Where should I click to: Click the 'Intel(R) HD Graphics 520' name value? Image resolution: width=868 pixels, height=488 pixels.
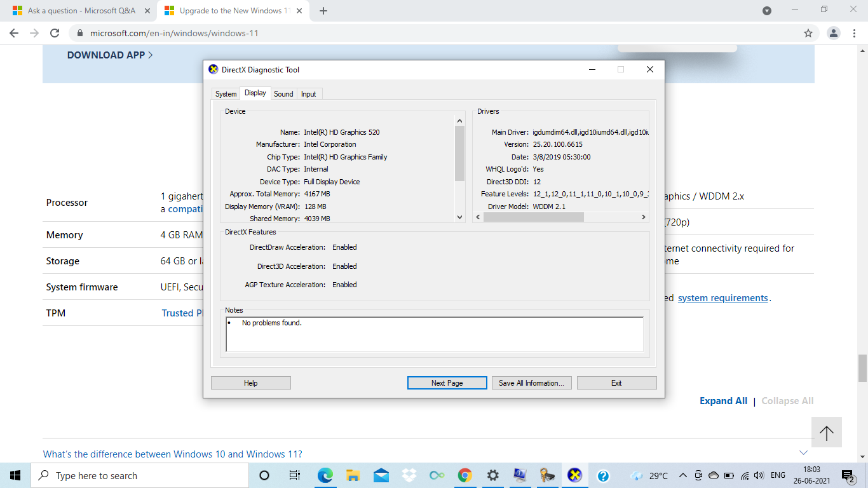[x=342, y=132]
